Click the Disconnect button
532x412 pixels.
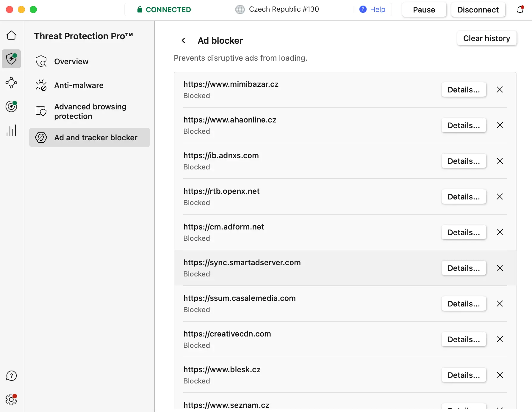(478, 10)
